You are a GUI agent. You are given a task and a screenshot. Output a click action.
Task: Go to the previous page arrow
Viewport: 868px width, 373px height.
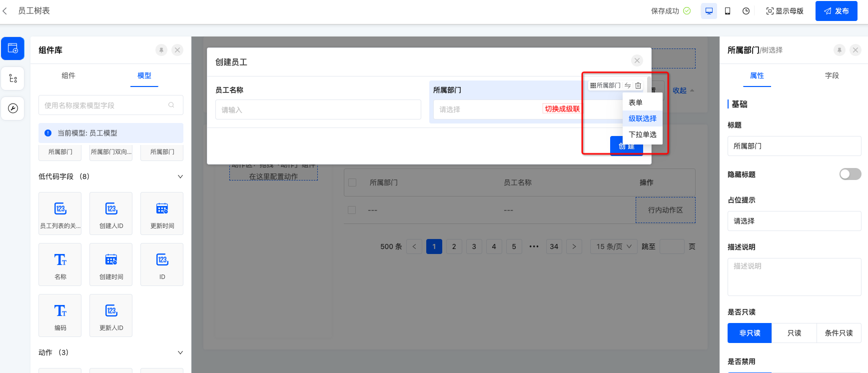414,246
